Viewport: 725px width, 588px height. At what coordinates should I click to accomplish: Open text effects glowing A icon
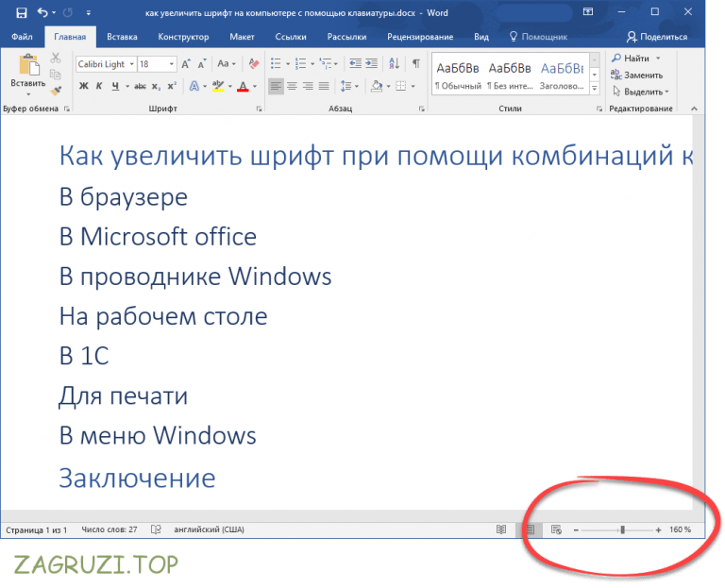pos(194,86)
